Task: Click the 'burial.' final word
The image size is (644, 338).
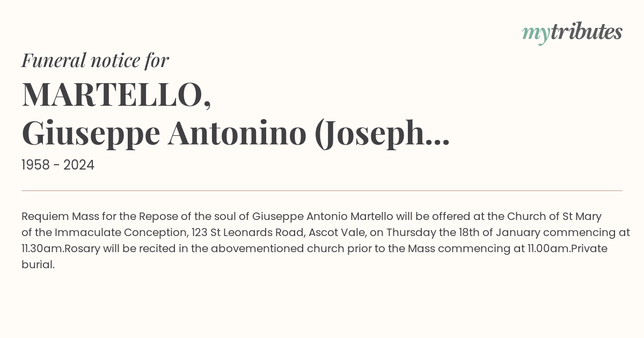Action: [x=38, y=265]
